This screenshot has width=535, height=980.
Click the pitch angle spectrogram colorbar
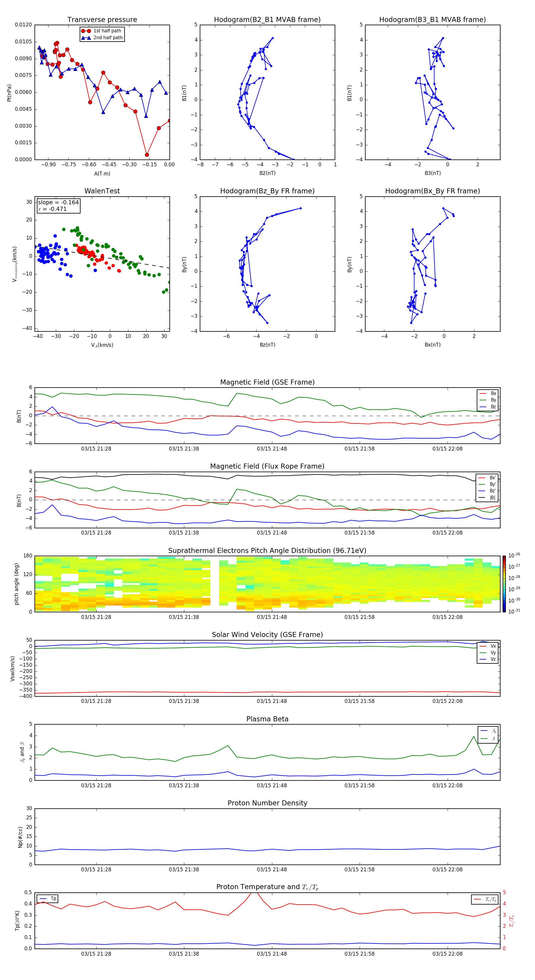click(504, 584)
